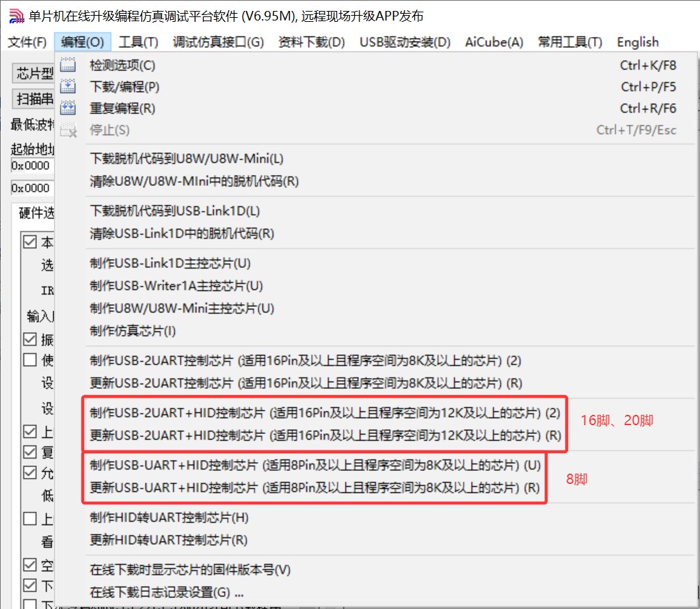Select 重复编程(R) menu entry

click(x=376, y=108)
